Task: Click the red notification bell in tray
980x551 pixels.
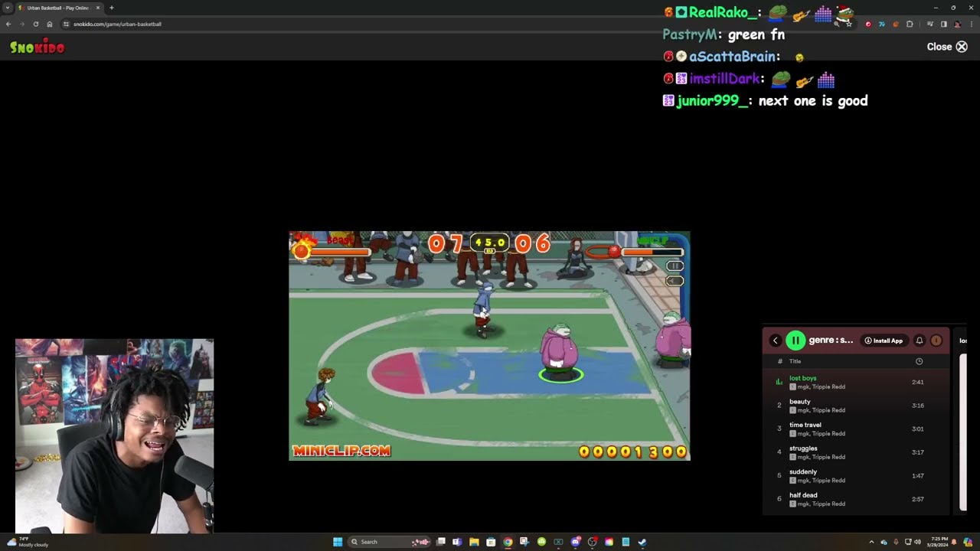Action: pos(954,542)
